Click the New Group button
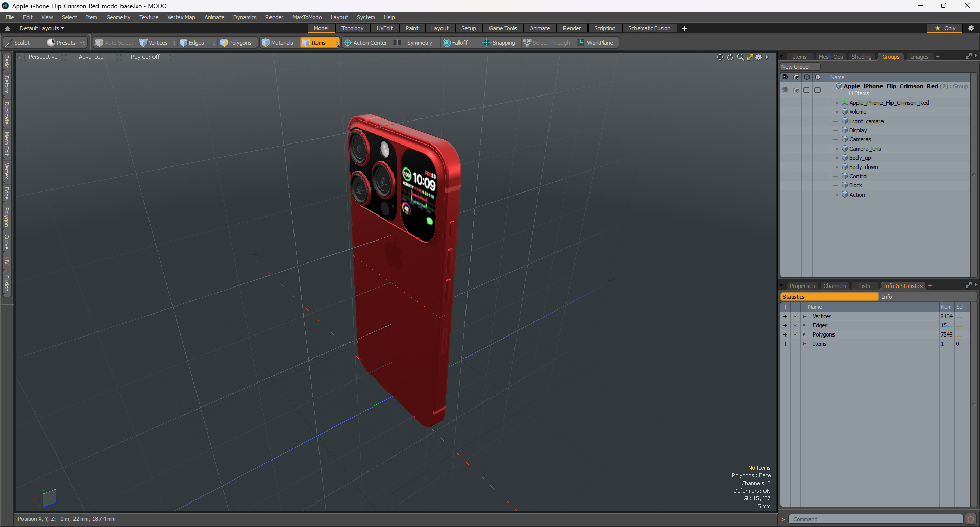Screen dimensions: 980x527 coord(799,67)
